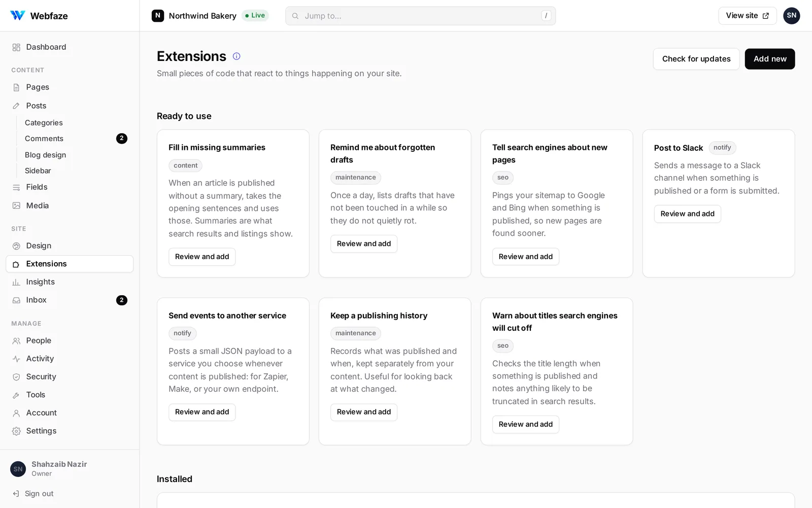Click the Media image icon
The height and width of the screenshot is (508, 812).
[16, 206]
